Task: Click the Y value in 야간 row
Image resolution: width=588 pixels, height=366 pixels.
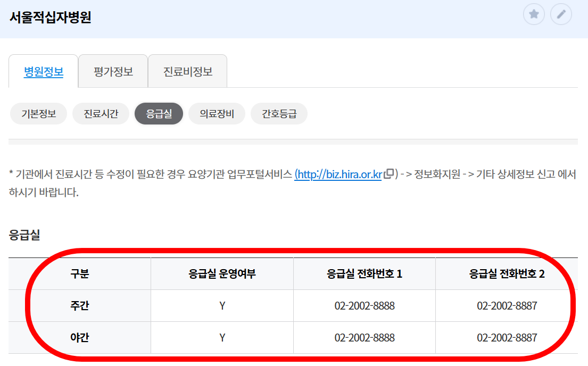Action: click(222, 338)
